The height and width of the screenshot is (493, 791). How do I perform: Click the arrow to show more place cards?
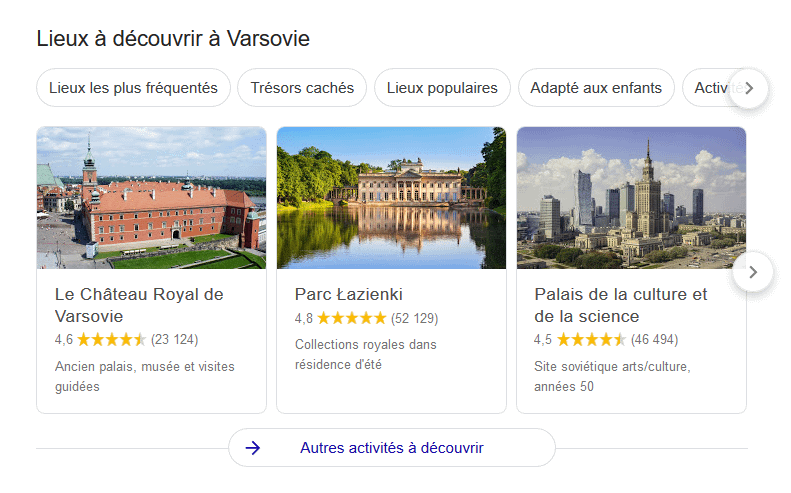[x=753, y=272]
